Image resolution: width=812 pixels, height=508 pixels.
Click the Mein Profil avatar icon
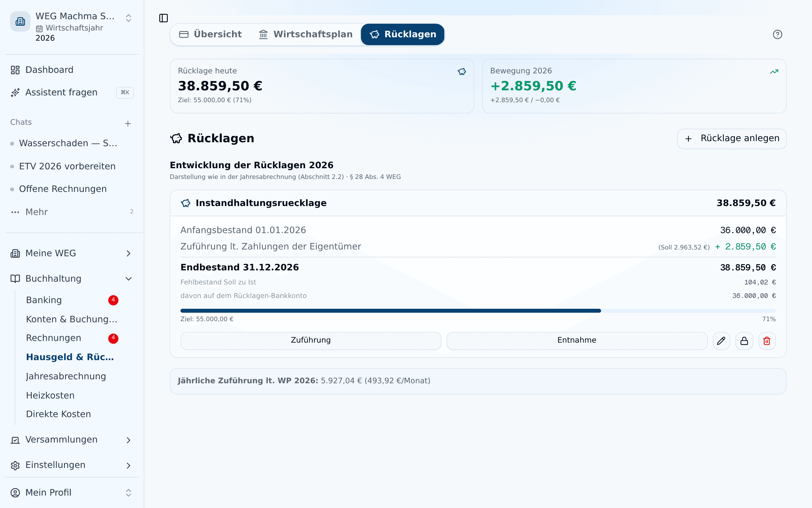pos(15,492)
